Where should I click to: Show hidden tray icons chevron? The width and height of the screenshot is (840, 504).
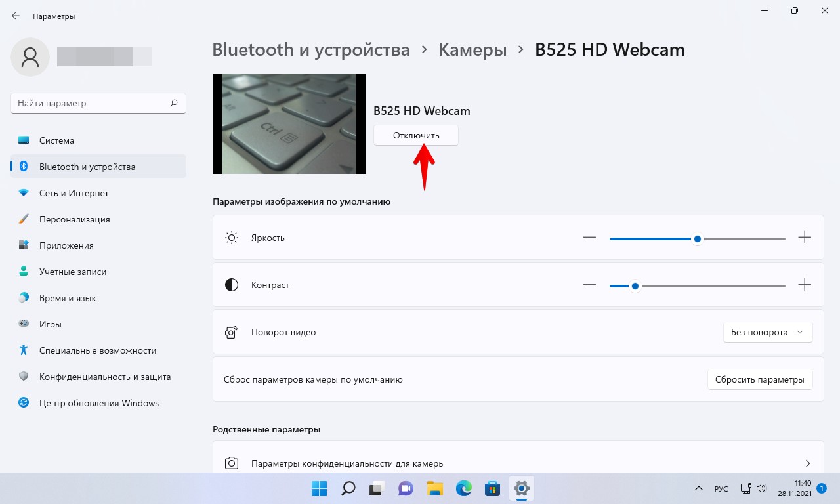699,489
